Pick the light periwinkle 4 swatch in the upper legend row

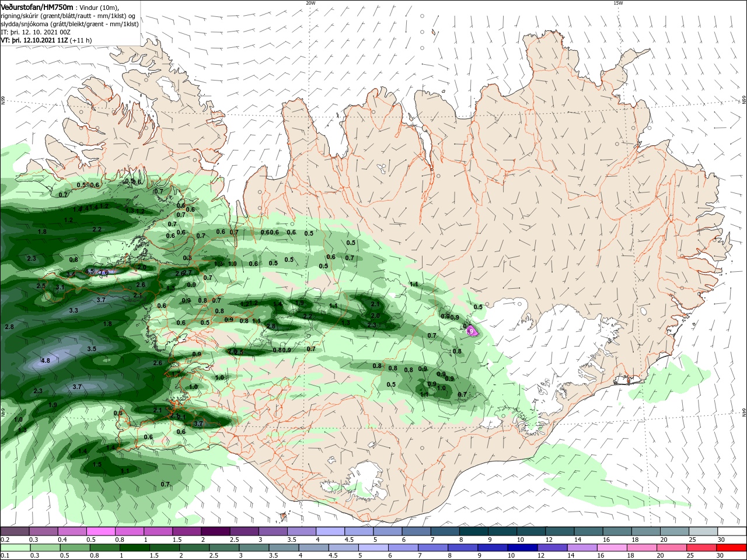point(330,531)
